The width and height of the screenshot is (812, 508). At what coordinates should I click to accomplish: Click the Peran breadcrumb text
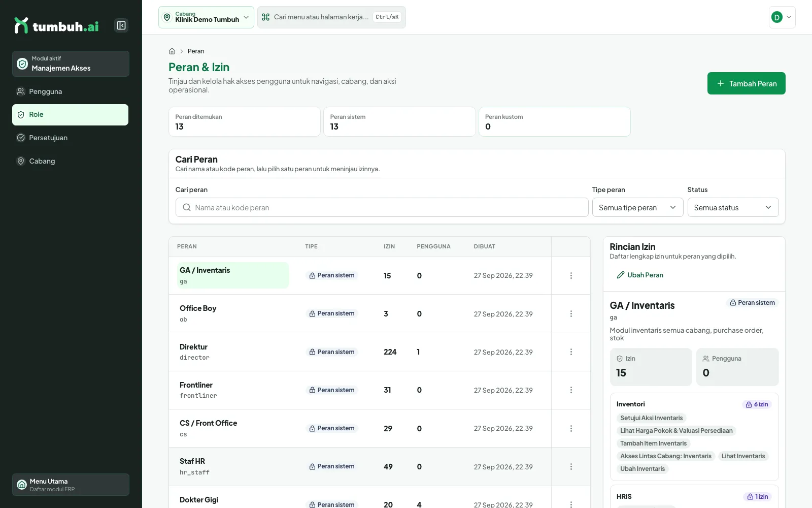tap(196, 51)
